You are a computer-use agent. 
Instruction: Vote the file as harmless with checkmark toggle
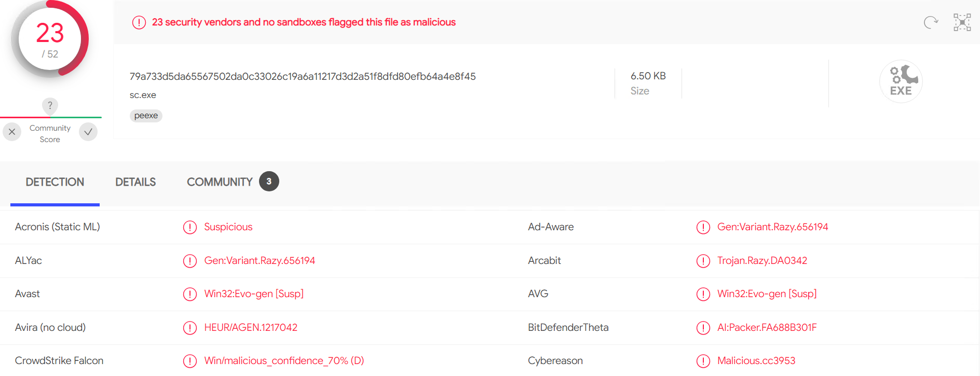pos(88,132)
